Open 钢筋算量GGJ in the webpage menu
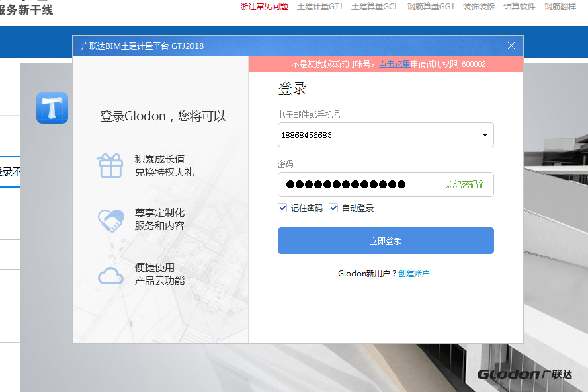588x392 pixels. (x=431, y=7)
